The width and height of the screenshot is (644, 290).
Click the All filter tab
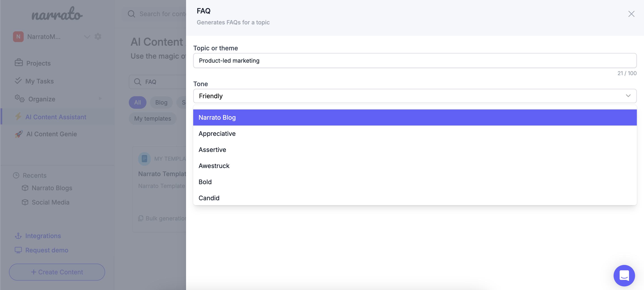[138, 102]
